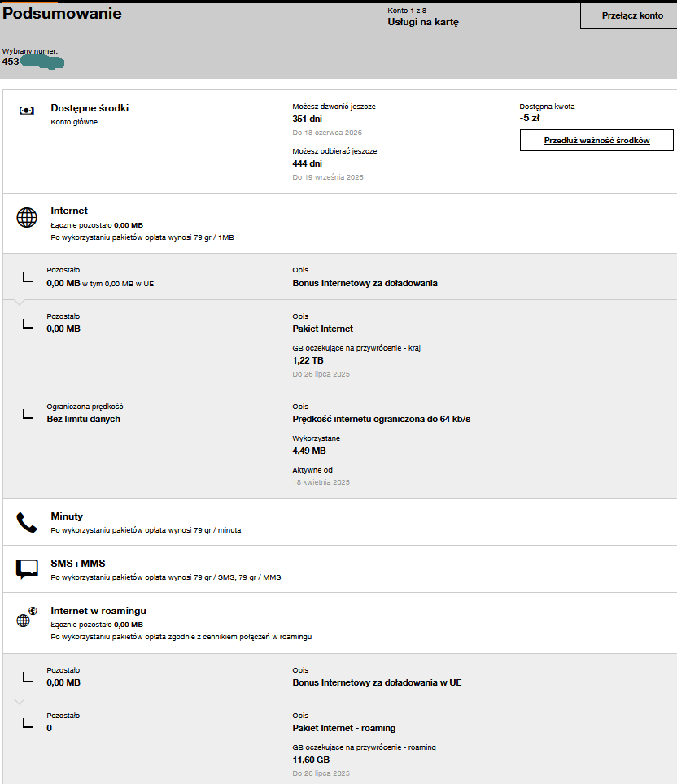Screen dimensions: 677x784
Task: Click the cash icon beside Dostępne środki
Action: coord(27,111)
